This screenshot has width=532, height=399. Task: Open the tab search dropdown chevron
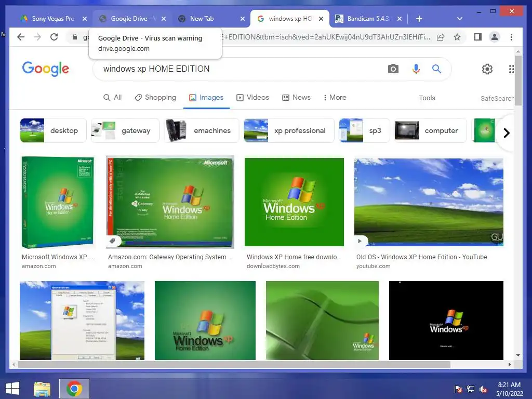click(x=460, y=19)
